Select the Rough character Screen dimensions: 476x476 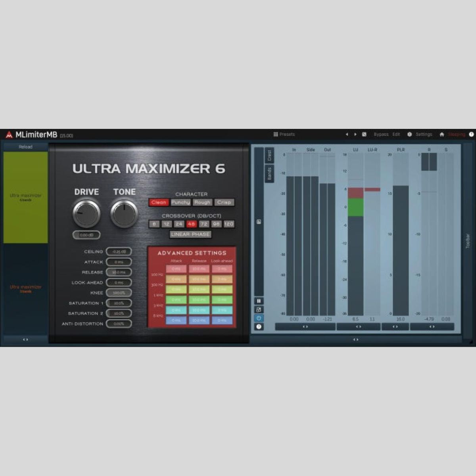(x=202, y=202)
